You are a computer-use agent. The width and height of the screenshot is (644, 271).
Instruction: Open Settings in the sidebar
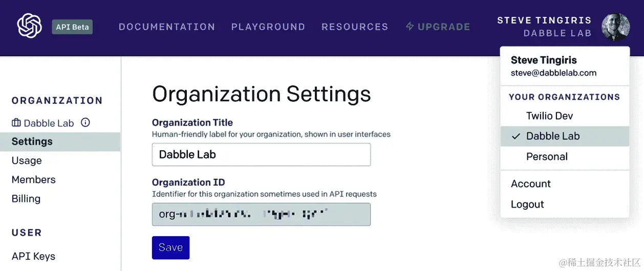pyautogui.click(x=60, y=142)
